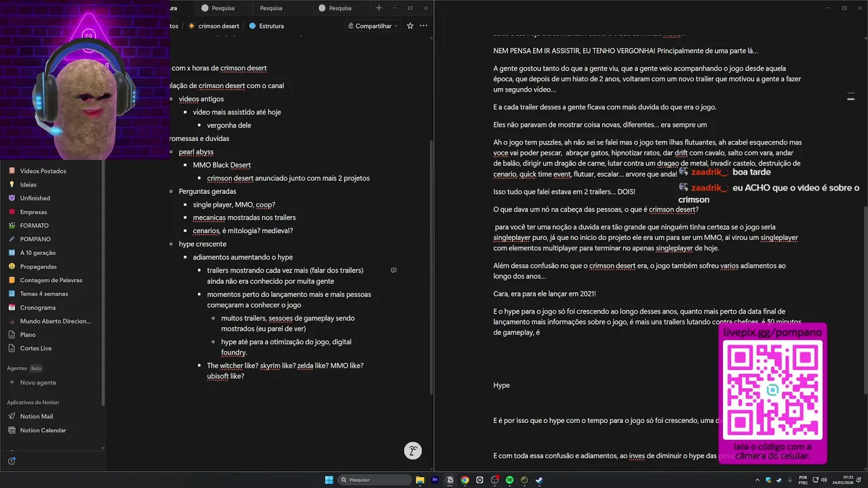Click 'Cara, era para ele lançar em 2021!'
This screenshot has width=868, height=488.
pos(545,293)
